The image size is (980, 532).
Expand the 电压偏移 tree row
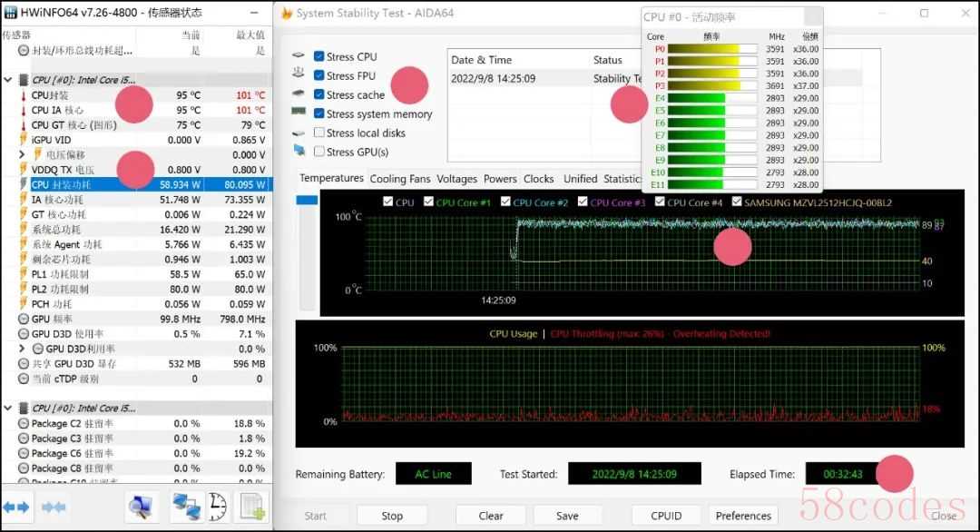[24, 155]
